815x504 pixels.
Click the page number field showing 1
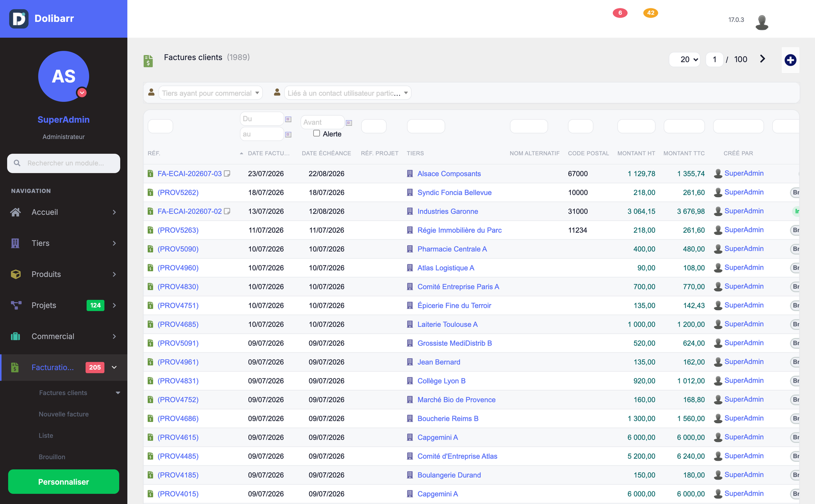click(714, 59)
